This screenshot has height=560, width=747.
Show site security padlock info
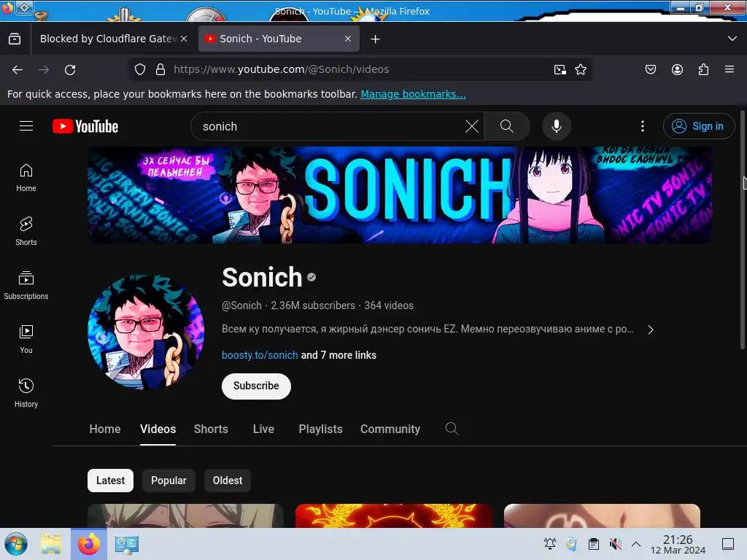pyautogui.click(x=160, y=69)
